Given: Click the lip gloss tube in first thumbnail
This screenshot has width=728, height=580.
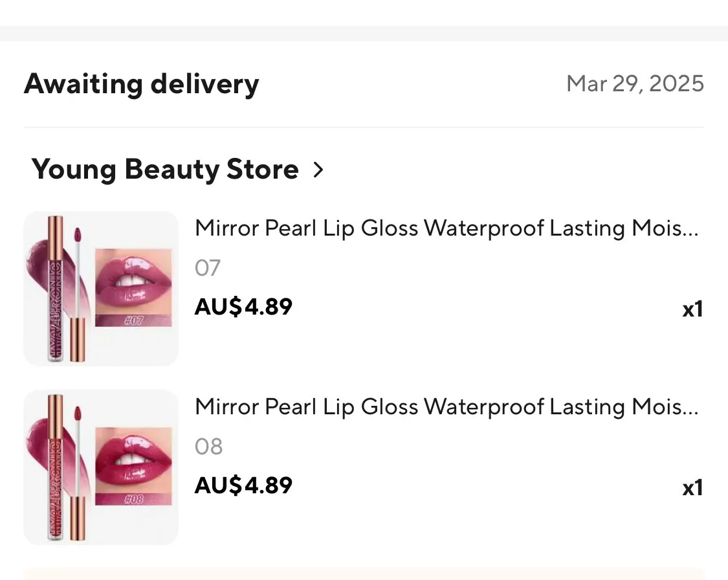Looking at the screenshot, I should point(55,289).
